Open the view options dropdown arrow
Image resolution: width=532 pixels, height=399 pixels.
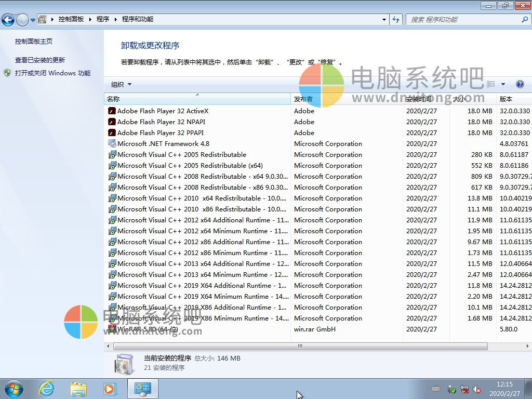pos(503,84)
